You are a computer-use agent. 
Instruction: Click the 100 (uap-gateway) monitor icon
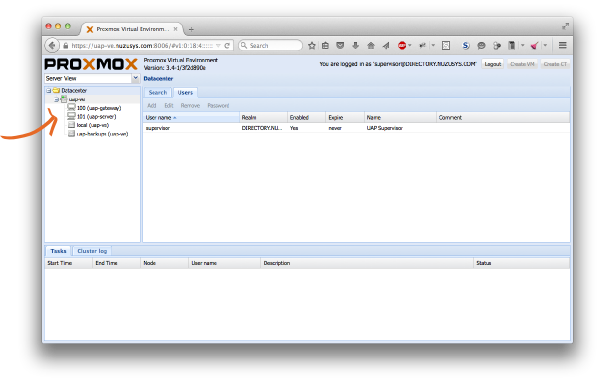click(x=71, y=107)
